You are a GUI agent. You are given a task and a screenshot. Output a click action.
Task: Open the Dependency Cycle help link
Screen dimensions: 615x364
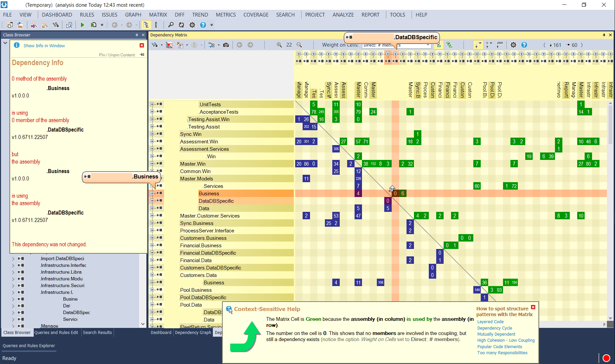point(494,328)
